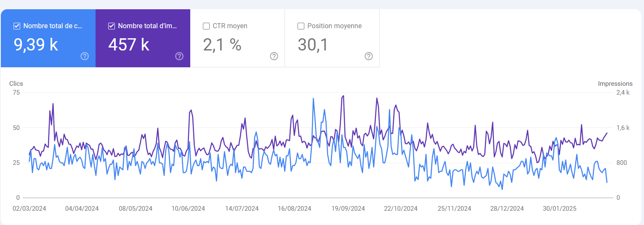The width and height of the screenshot is (644, 225).
Task: Click the 02/03/2024 date label
Action: [29, 209]
